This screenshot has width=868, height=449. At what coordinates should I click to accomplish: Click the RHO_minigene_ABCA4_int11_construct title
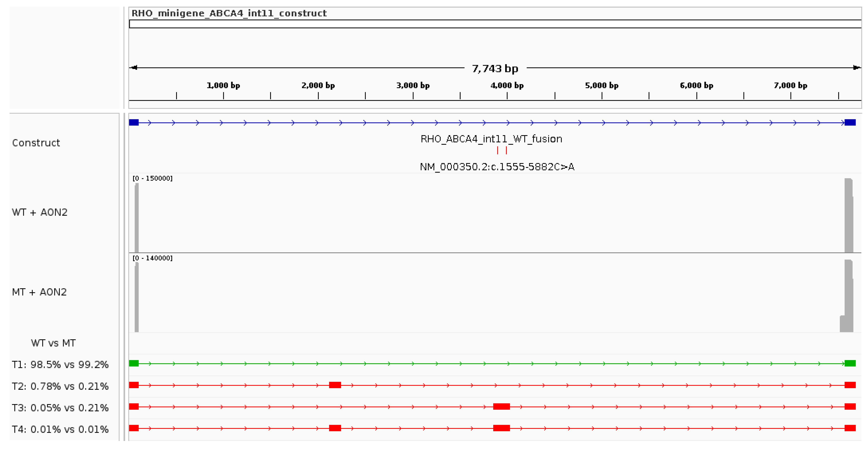[229, 13]
